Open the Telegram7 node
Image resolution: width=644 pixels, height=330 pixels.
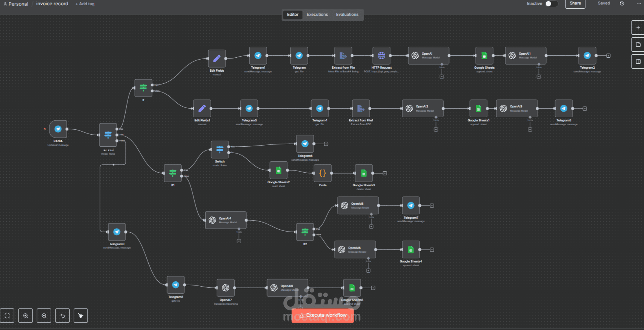(x=411, y=206)
